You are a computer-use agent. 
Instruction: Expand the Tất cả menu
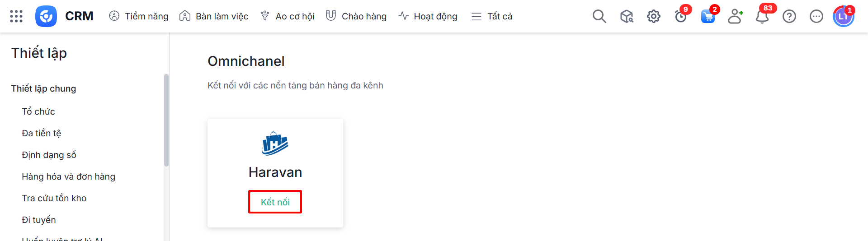pos(492,16)
